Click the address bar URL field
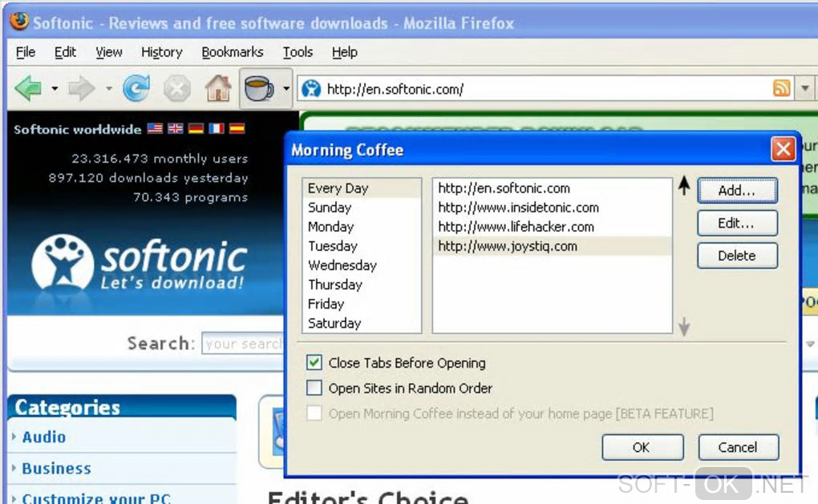Image resolution: width=818 pixels, height=504 pixels. [545, 89]
